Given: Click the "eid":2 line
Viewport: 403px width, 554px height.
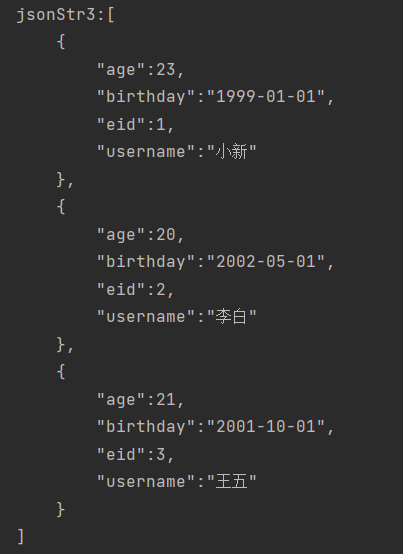Looking at the screenshot, I should pyautogui.click(x=136, y=289).
